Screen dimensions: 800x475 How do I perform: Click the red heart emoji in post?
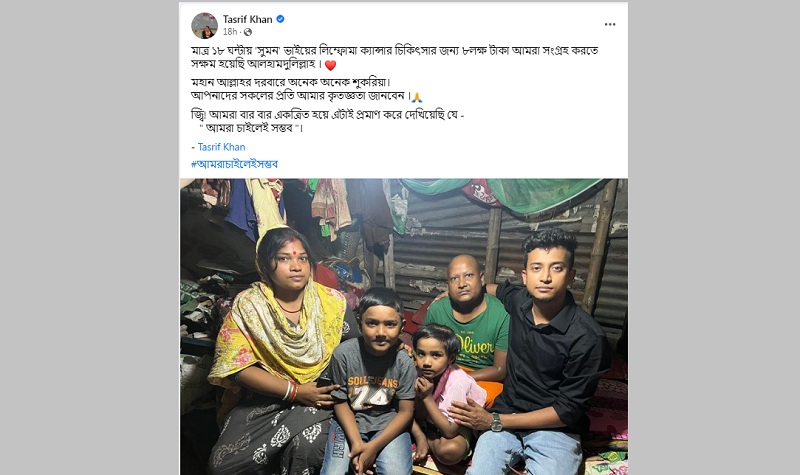pos(330,65)
